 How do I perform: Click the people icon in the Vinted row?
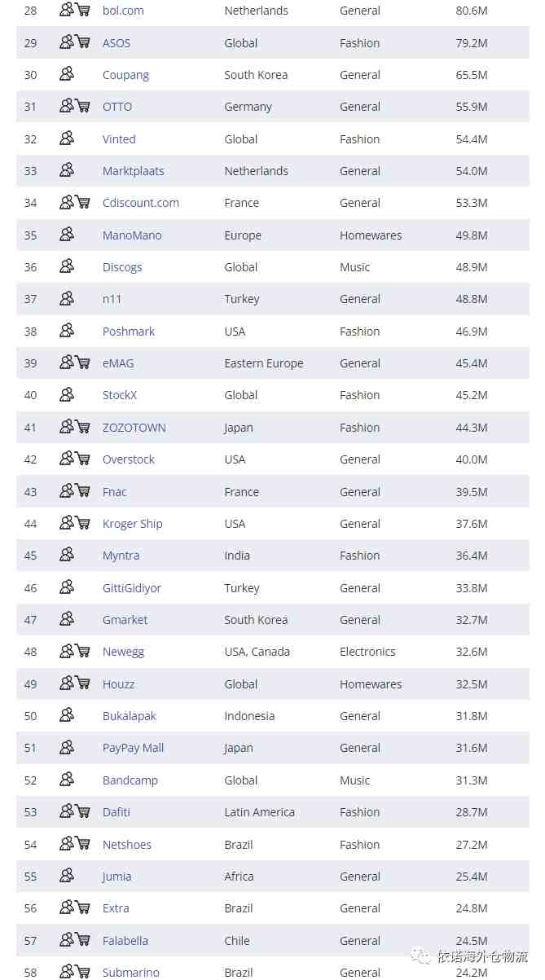pos(67,138)
